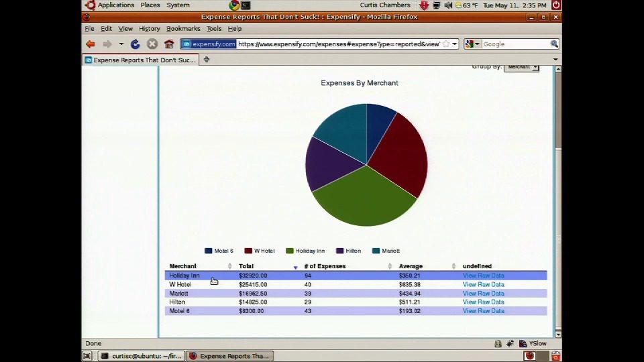Screen dimensions: 644x362
Task: Click the Mariott legend color swatch
Action: tap(376, 251)
